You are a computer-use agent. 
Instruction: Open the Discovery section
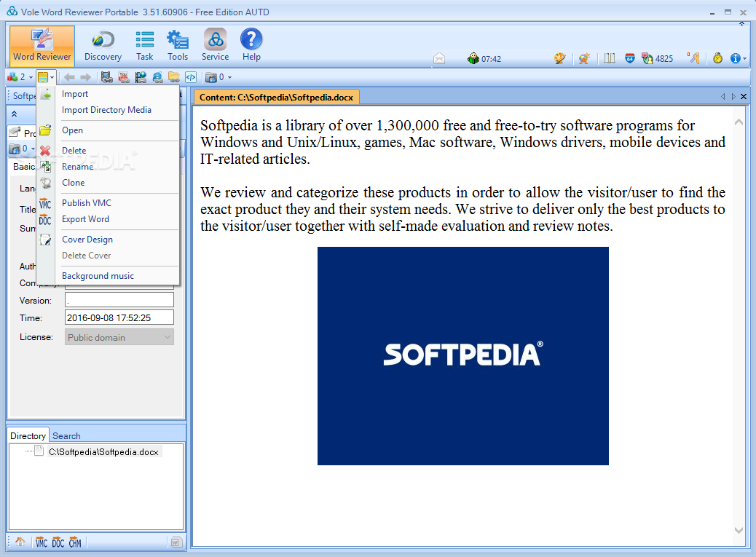pyautogui.click(x=103, y=45)
